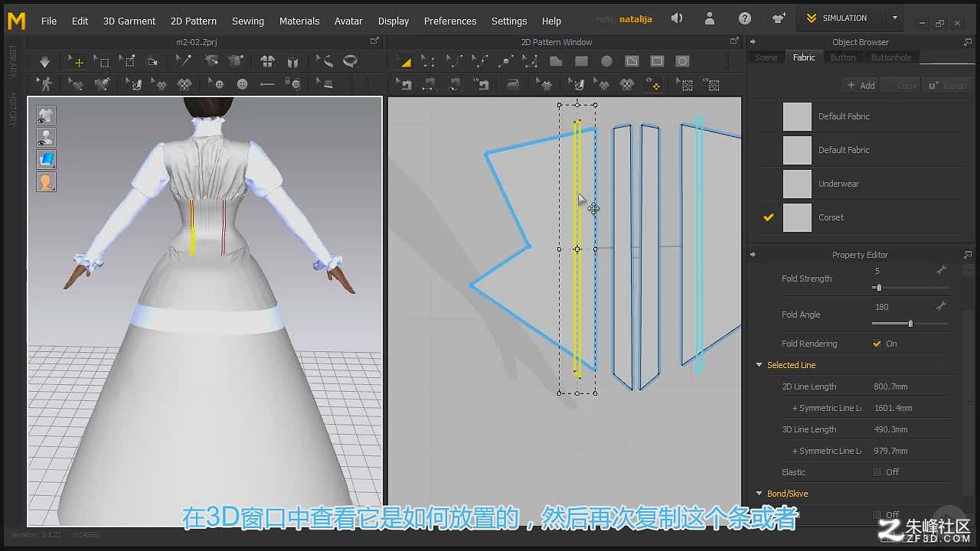This screenshot has width=980, height=551.
Task: Select the Free Sewing tool
Action: click(x=454, y=84)
